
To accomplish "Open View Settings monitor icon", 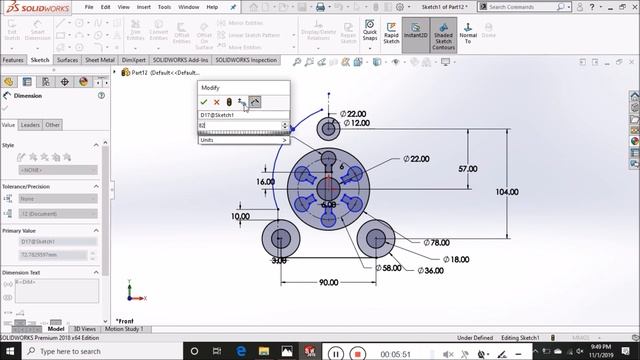I will [445, 62].
